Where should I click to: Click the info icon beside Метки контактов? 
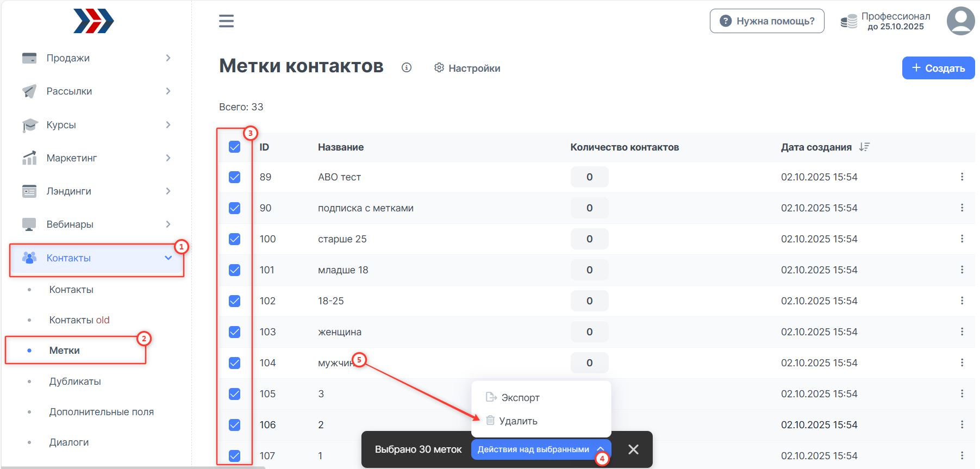(x=407, y=67)
